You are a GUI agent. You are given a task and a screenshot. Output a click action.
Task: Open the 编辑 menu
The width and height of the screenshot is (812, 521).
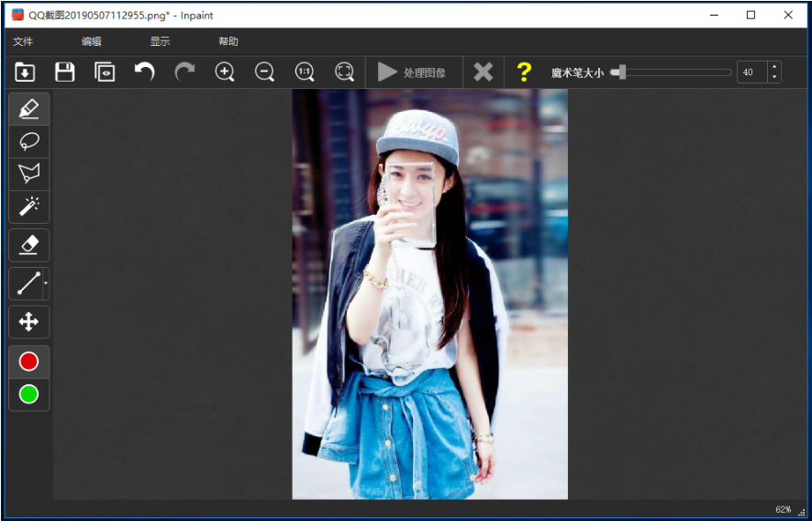(x=91, y=41)
